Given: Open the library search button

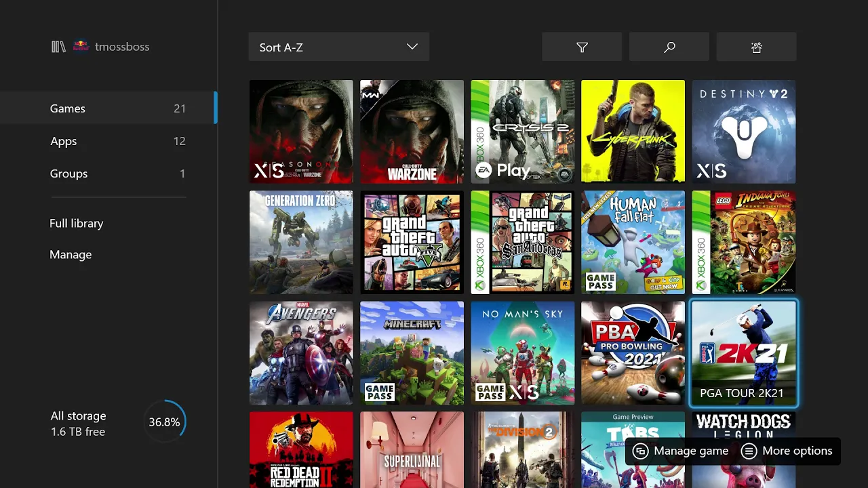Looking at the screenshot, I should point(669,47).
